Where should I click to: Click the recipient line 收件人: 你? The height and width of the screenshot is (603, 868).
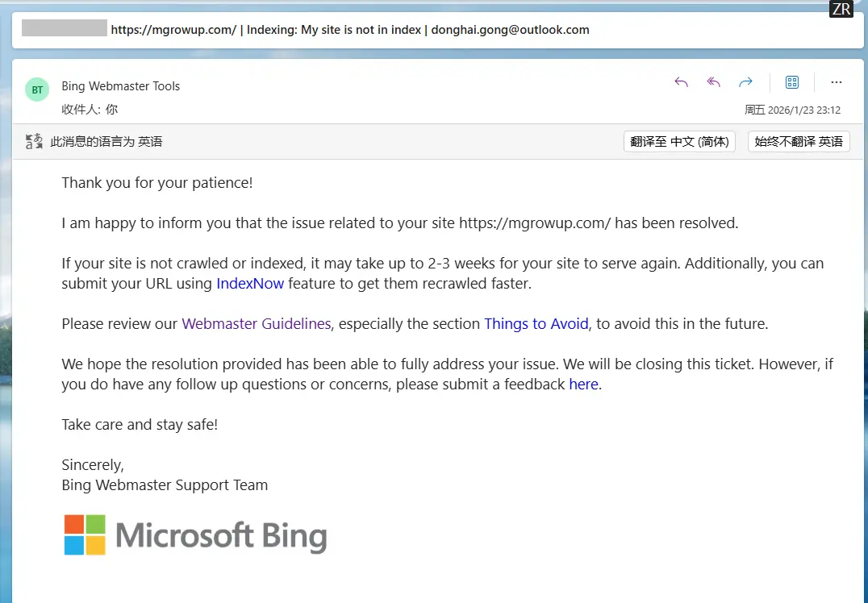tap(90, 110)
